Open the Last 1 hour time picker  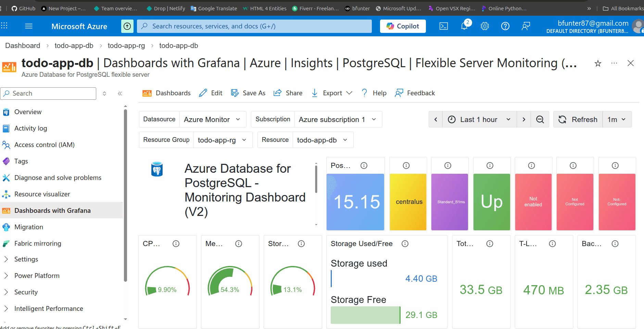pos(480,119)
